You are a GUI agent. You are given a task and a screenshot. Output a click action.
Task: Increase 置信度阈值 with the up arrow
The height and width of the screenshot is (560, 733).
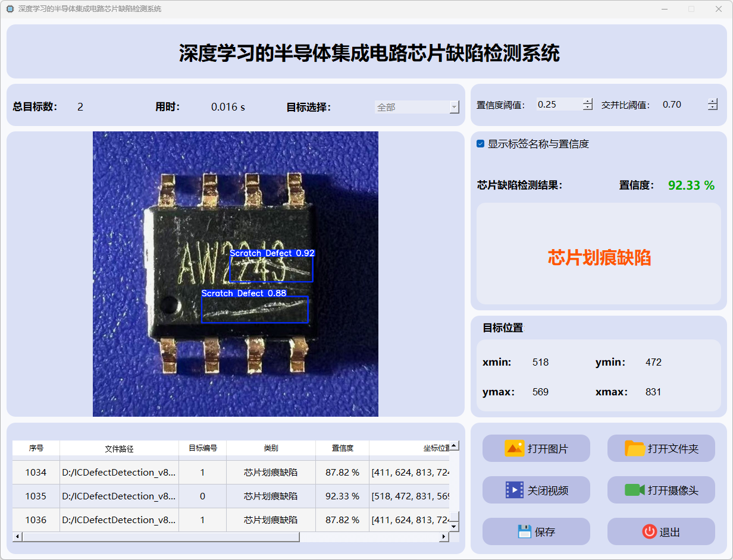coord(588,101)
